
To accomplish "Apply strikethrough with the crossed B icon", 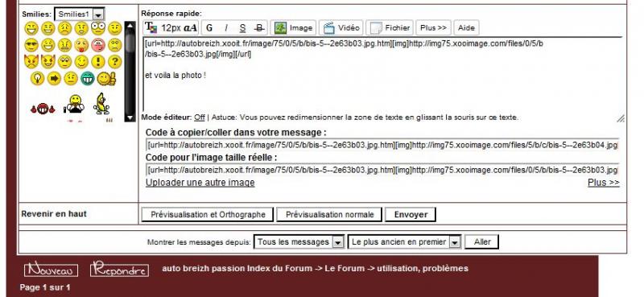I will (x=259, y=28).
